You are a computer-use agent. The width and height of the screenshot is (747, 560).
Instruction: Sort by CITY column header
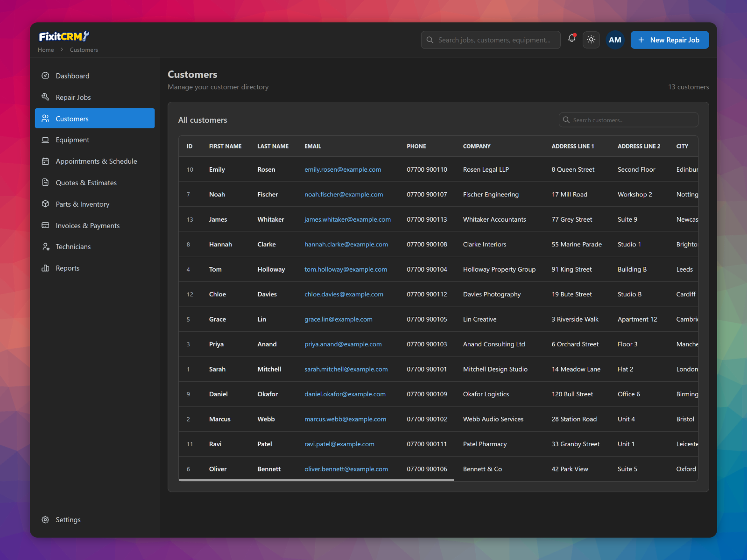(x=682, y=147)
